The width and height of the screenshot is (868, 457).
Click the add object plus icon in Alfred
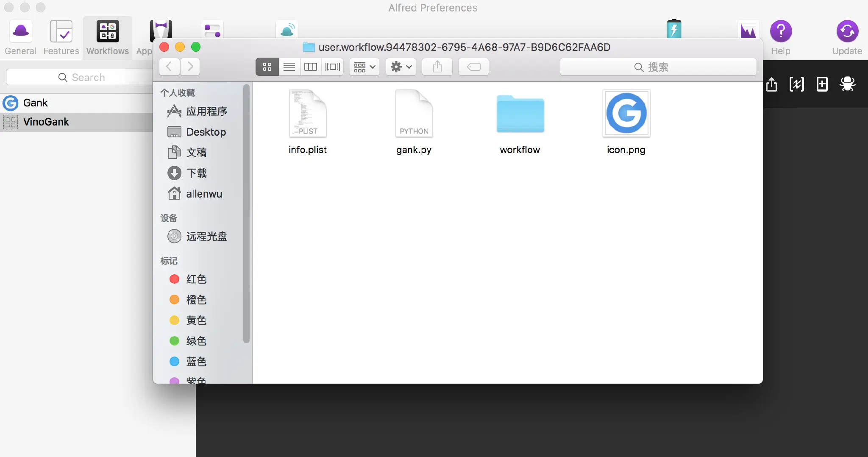822,84
